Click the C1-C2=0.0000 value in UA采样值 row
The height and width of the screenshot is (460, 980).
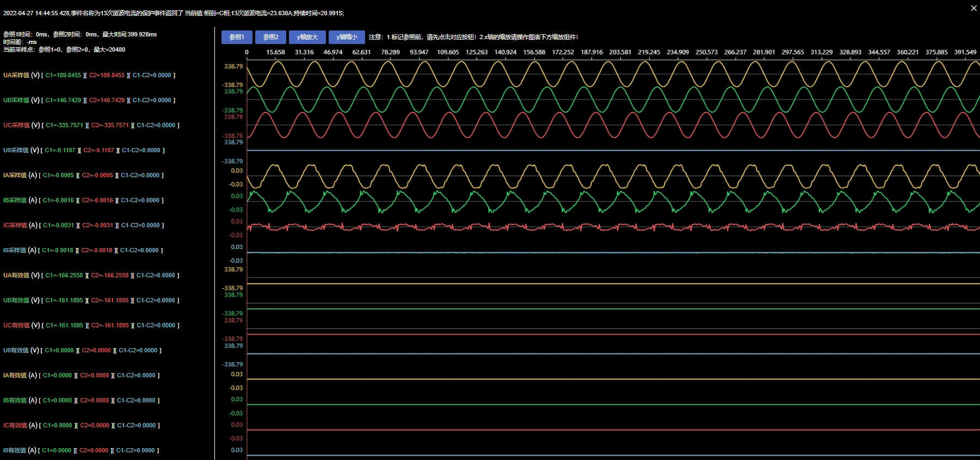click(152, 75)
